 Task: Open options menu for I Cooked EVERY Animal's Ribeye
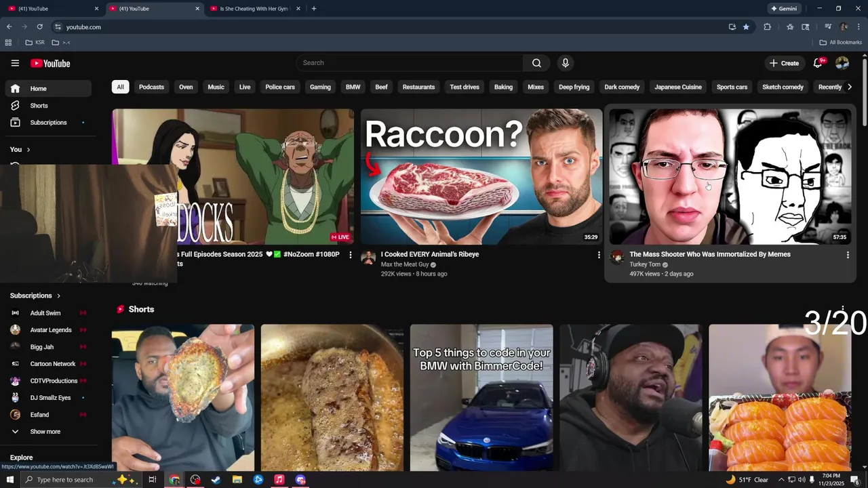599,255
